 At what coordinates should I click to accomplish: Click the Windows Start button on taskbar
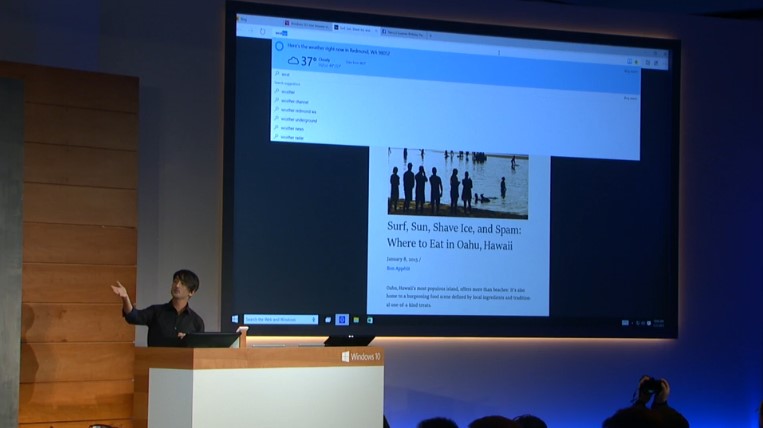[x=235, y=319]
